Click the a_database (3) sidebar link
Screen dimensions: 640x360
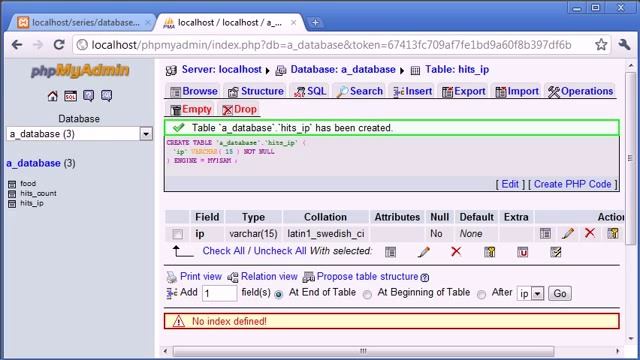pyautogui.click(x=41, y=163)
